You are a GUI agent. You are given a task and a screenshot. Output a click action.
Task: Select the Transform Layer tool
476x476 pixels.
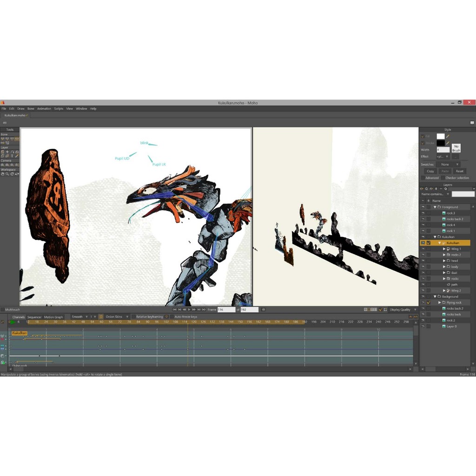tap(2, 152)
